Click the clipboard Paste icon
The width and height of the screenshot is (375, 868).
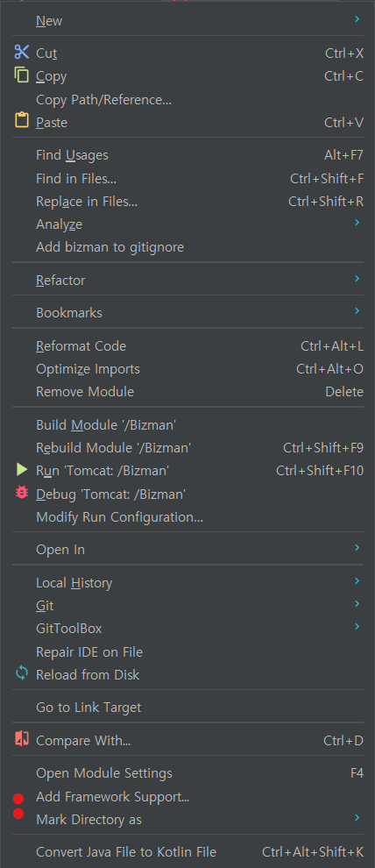coord(22,121)
